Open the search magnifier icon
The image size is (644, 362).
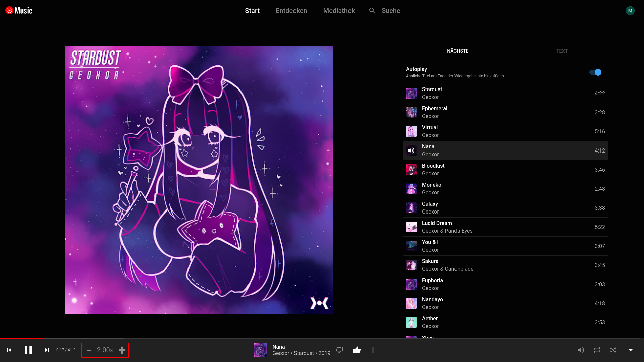[x=372, y=11]
